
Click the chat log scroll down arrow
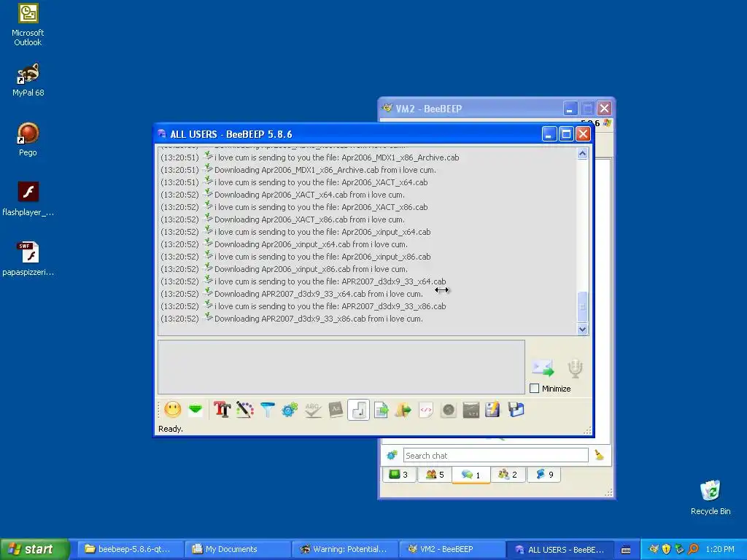(582, 329)
